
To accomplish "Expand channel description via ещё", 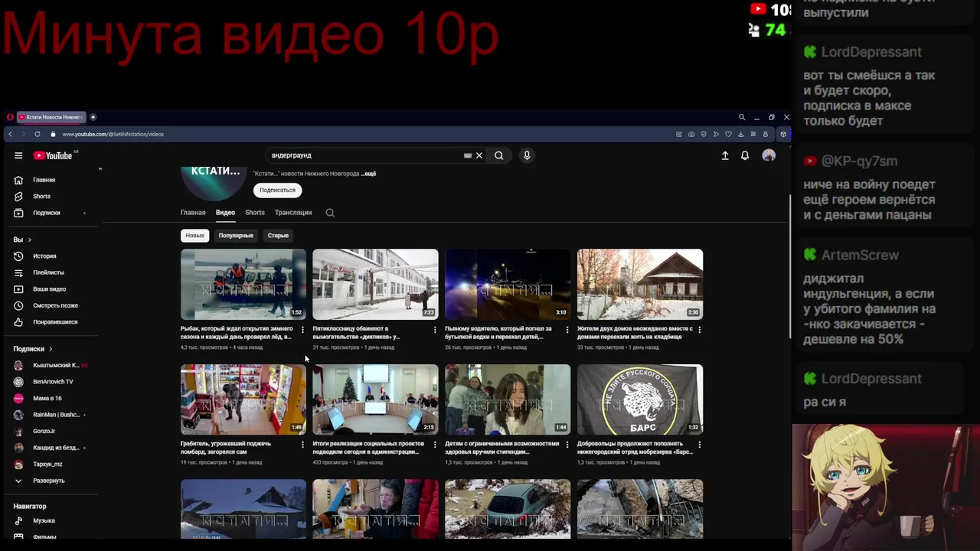I will (368, 174).
